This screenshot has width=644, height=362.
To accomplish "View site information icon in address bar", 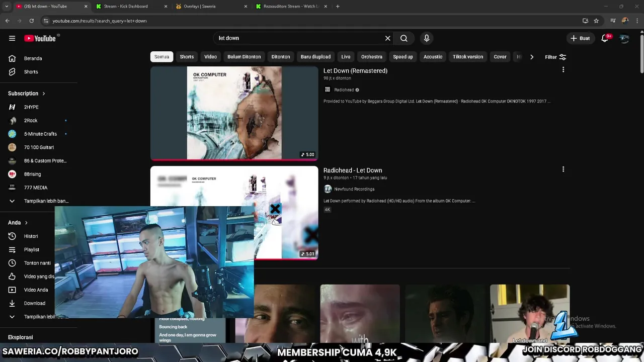I will 46,21.
